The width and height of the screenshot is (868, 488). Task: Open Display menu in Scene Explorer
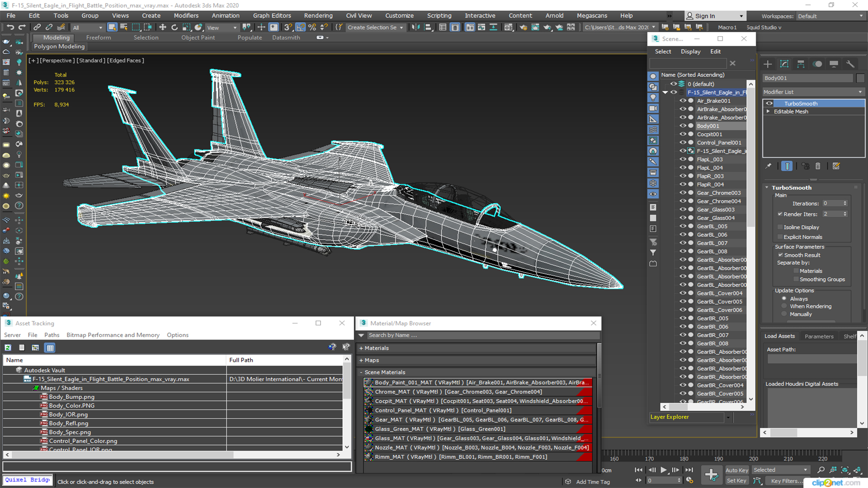pyautogui.click(x=690, y=52)
